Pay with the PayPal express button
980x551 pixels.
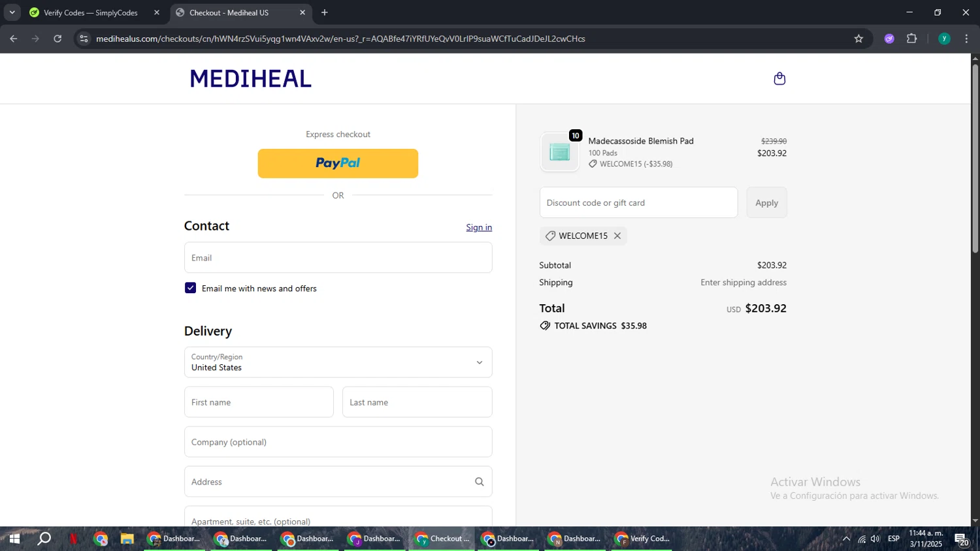coord(338,163)
